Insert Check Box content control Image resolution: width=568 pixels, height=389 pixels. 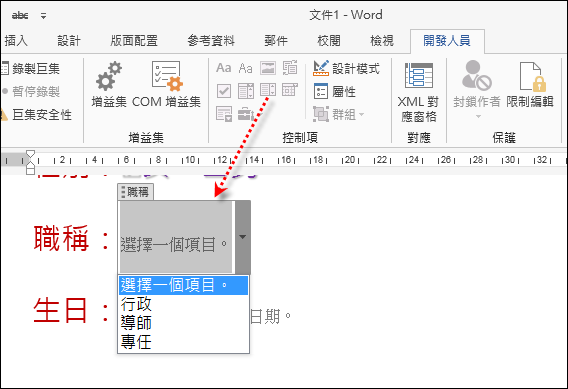click(x=224, y=91)
